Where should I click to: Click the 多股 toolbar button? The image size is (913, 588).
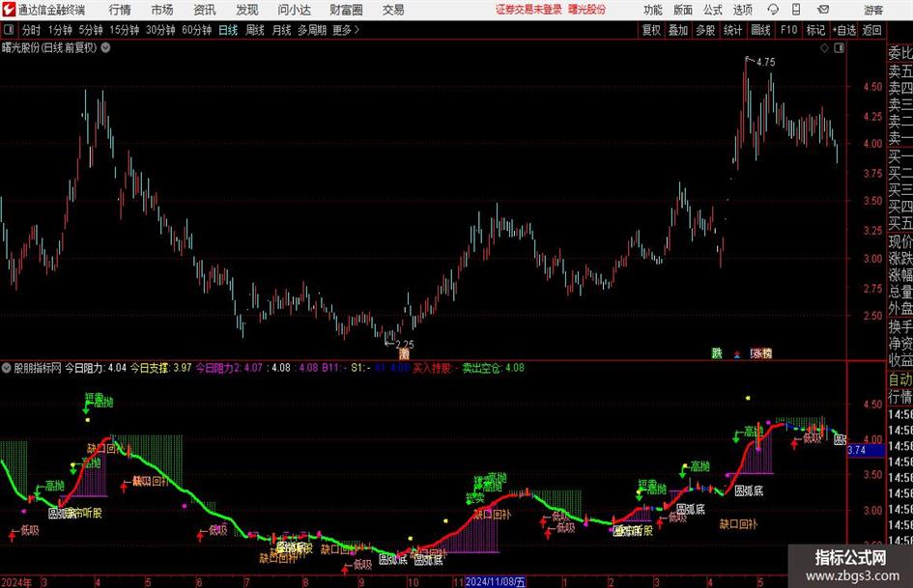coord(705,30)
